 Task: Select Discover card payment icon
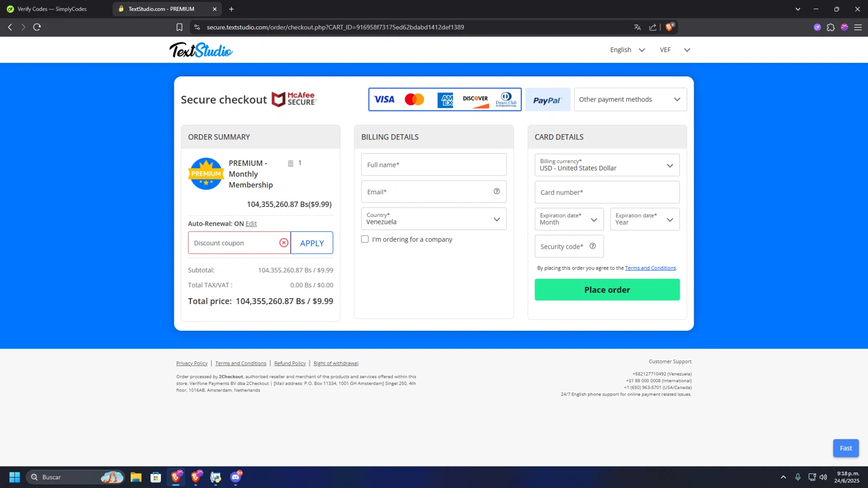click(x=476, y=100)
